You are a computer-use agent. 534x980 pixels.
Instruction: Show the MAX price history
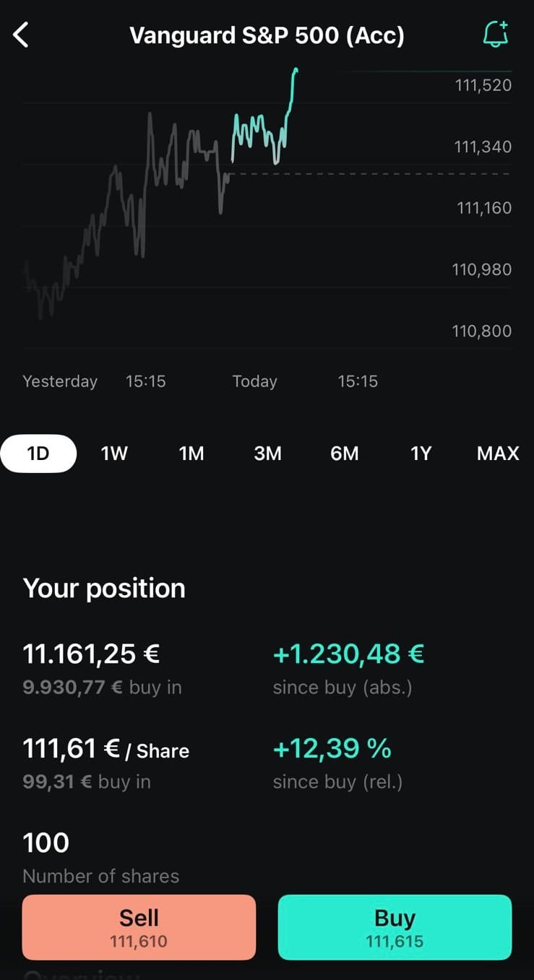498,454
